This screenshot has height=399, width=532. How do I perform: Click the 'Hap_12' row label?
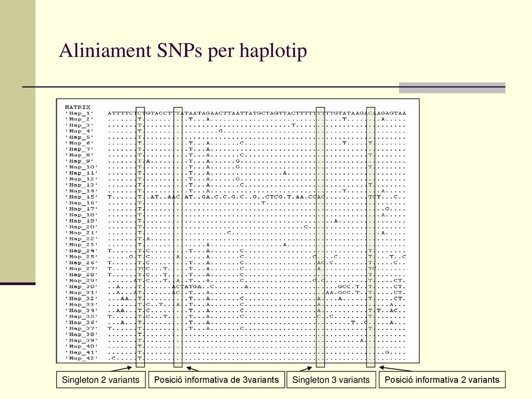tap(81, 179)
